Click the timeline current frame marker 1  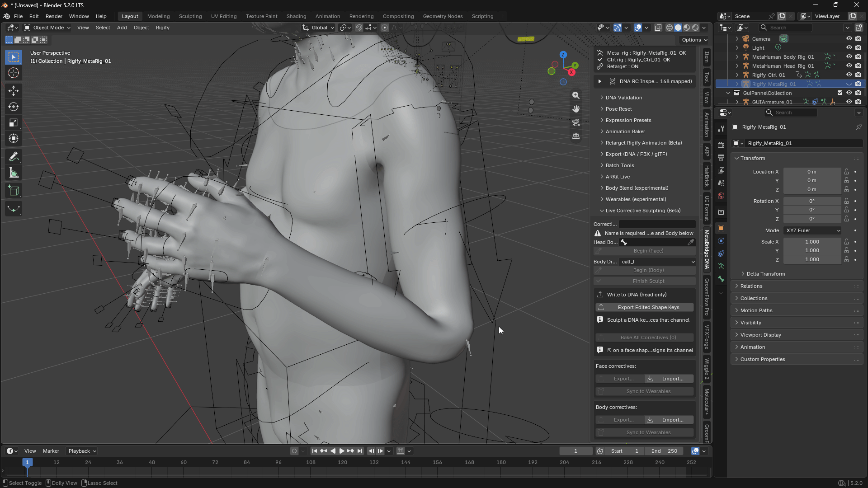(27, 462)
